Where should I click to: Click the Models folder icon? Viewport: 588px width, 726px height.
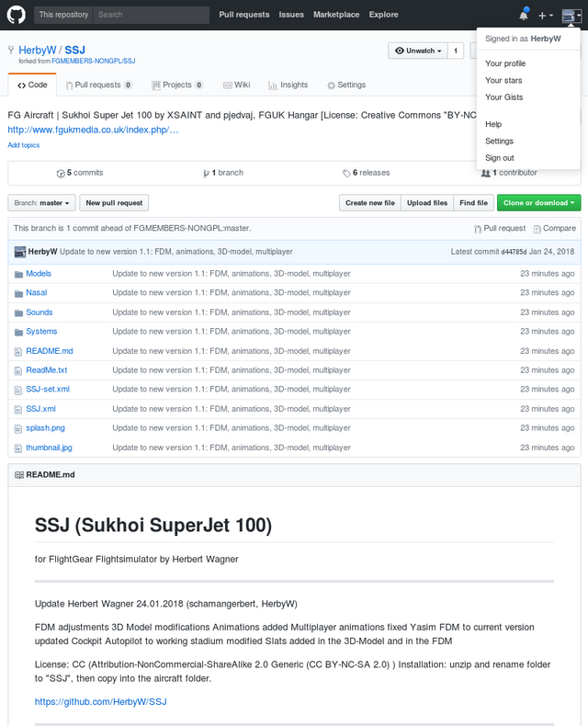click(x=17, y=274)
